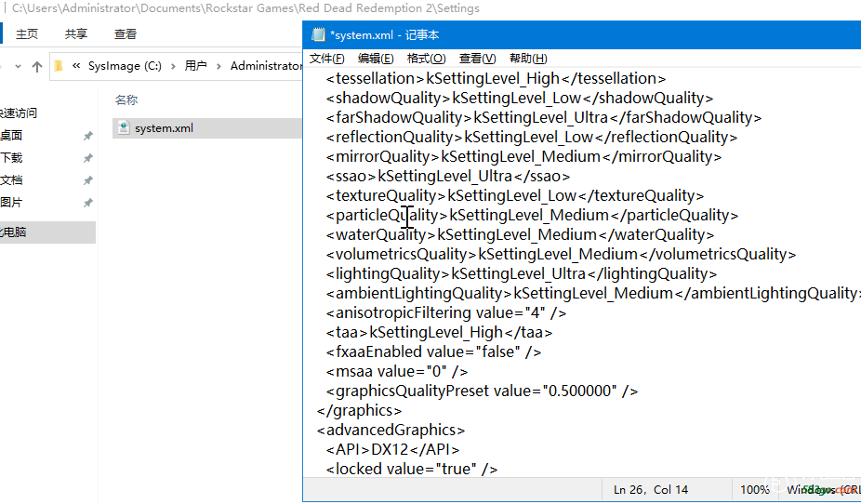The image size is (861, 504).
Task: Place cursor in the <API>DX12</API> line
Action: 392,450
